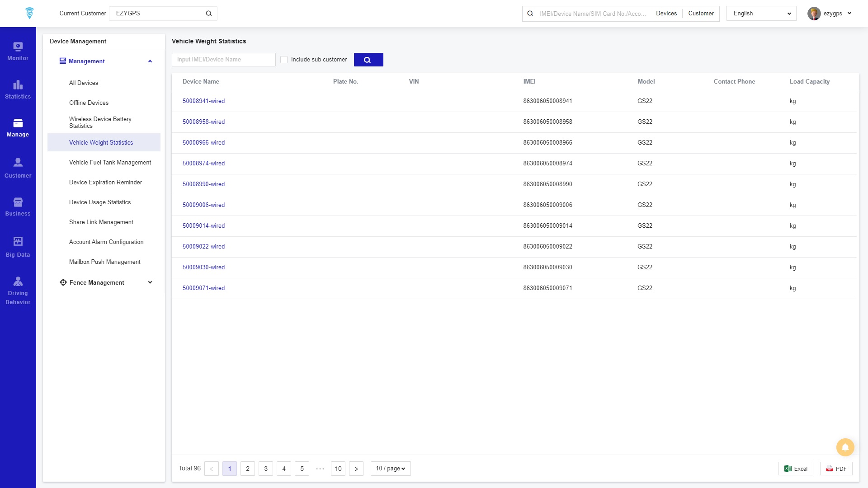Export the table to PDF
Screen dimensions: 868x488
836,469
